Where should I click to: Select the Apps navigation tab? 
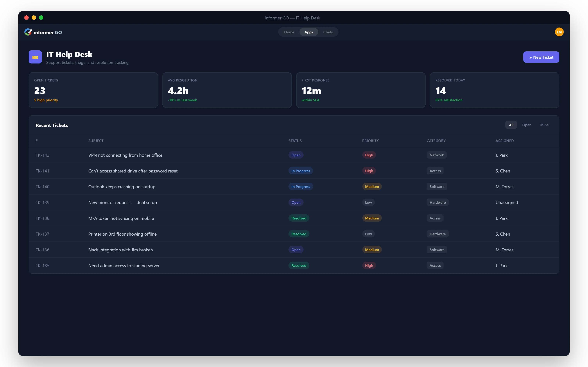pos(309,32)
